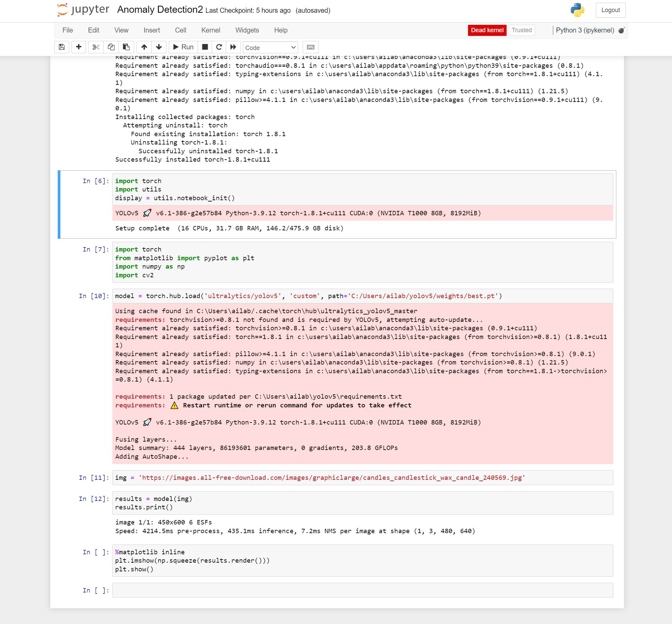Open the Widgets menu
Screen dimensions: 672x624
click(247, 30)
